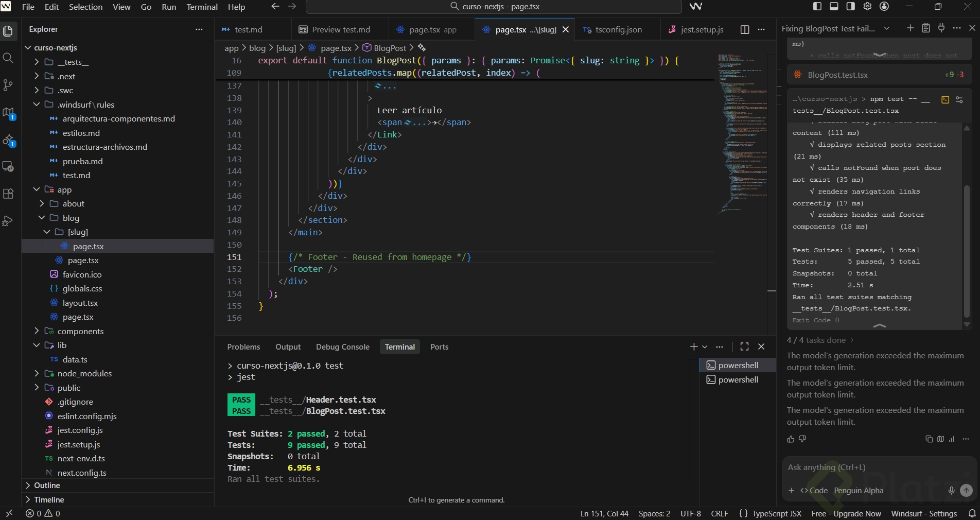Open Windsurf settings gear in title bar

tap(867, 7)
